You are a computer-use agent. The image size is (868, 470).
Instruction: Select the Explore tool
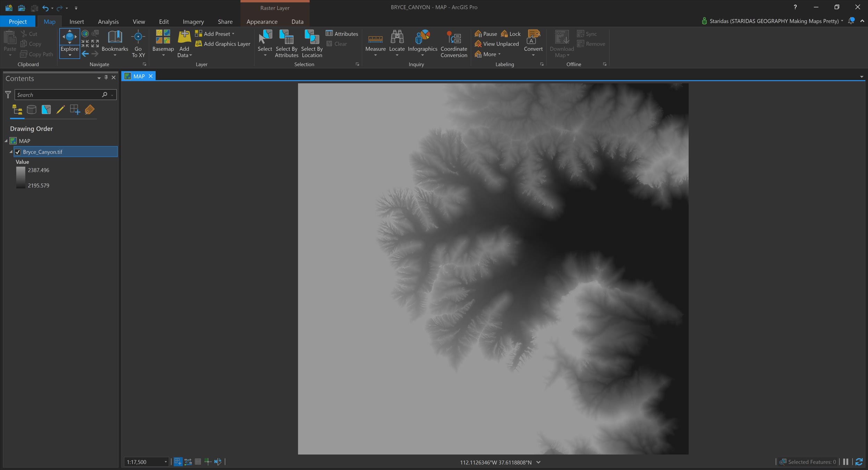69,42
